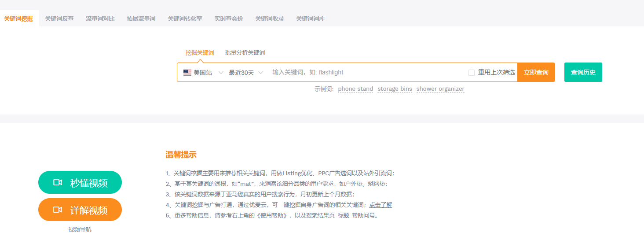644x251 pixels.
Task: Enable the 重用上次筛选 checkbox
Action: 472,73
